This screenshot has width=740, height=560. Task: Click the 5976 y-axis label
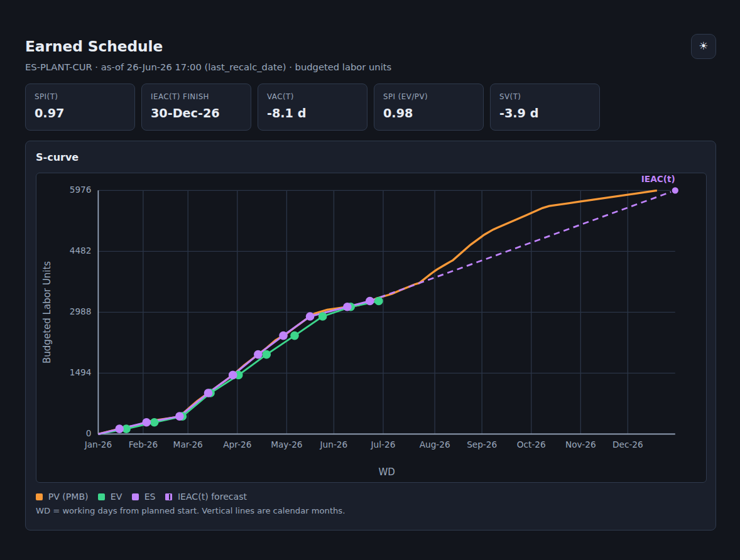point(80,190)
